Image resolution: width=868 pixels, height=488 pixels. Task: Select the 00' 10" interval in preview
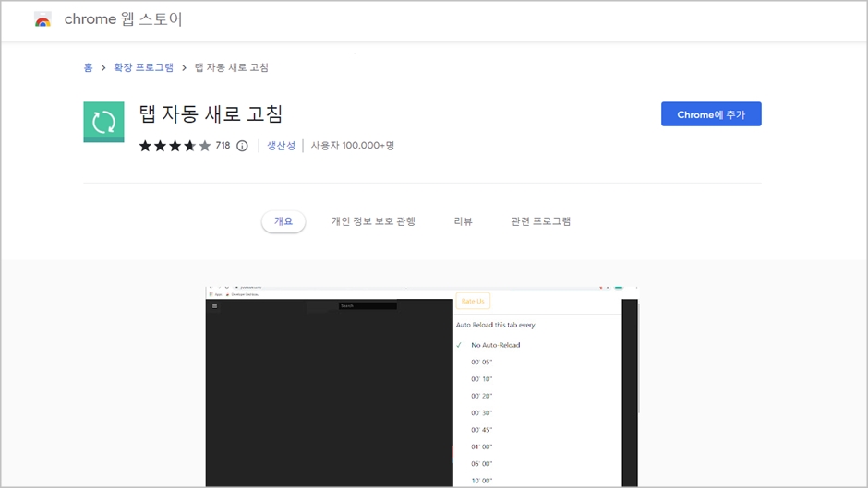pyautogui.click(x=482, y=379)
